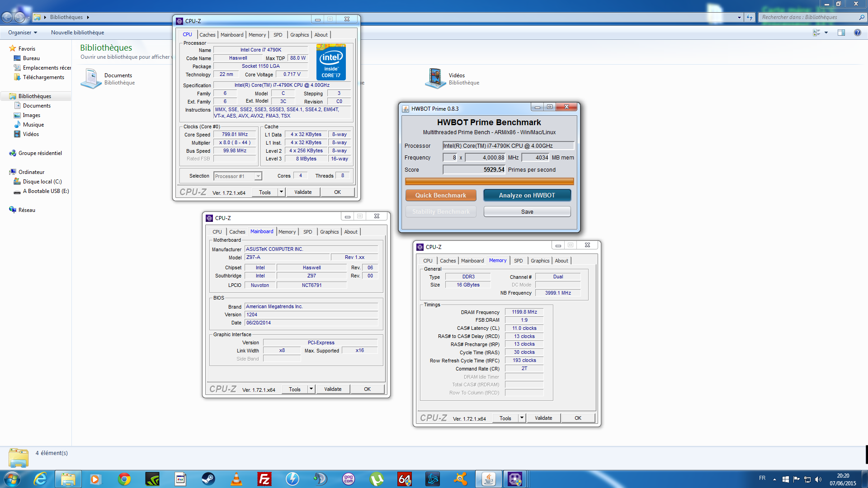868x488 pixels.
Task: Click the HWBOT Prime progress bar
Action: click(x=489, y=181)
